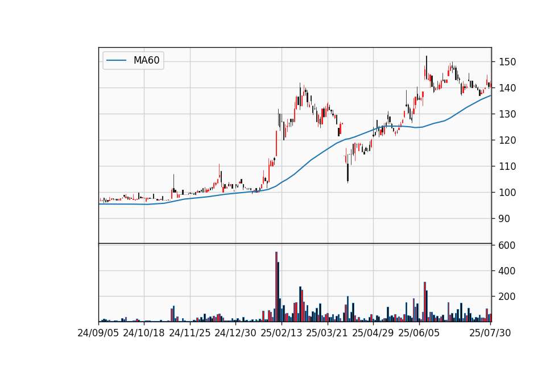The width and height of the screenshot is (546, 392).
Task: Click the 110 price axis label
Action: click(507, 166)
